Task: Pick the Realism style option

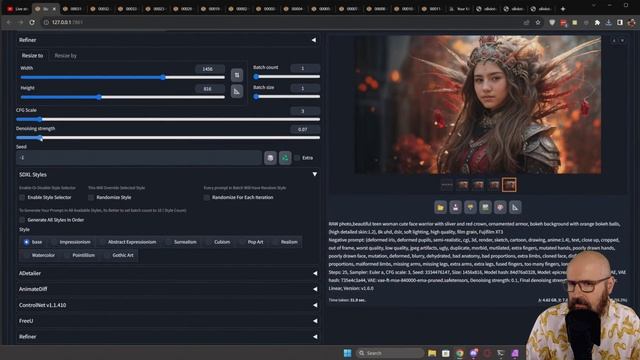Action: click(285, 242)
